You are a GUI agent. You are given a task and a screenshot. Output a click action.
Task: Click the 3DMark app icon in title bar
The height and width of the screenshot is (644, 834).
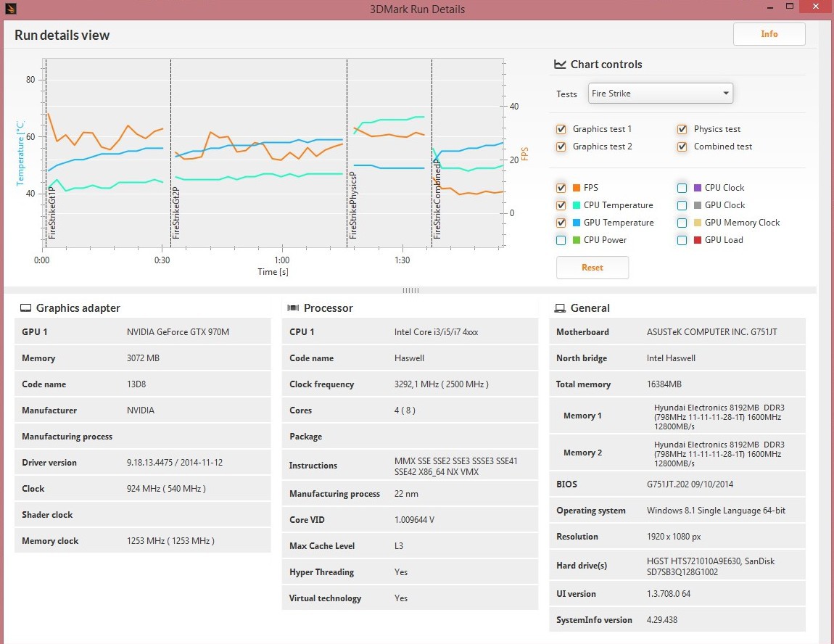pos(10,8)
